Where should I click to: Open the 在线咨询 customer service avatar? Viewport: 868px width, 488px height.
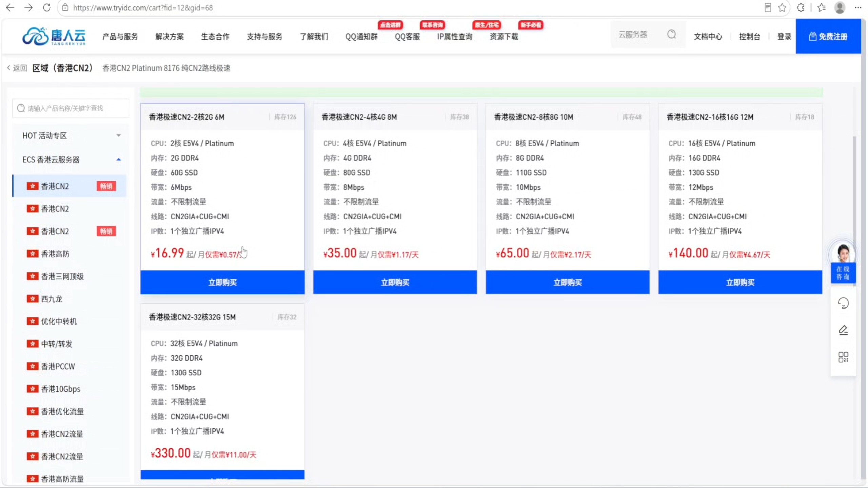pos(843,260)
